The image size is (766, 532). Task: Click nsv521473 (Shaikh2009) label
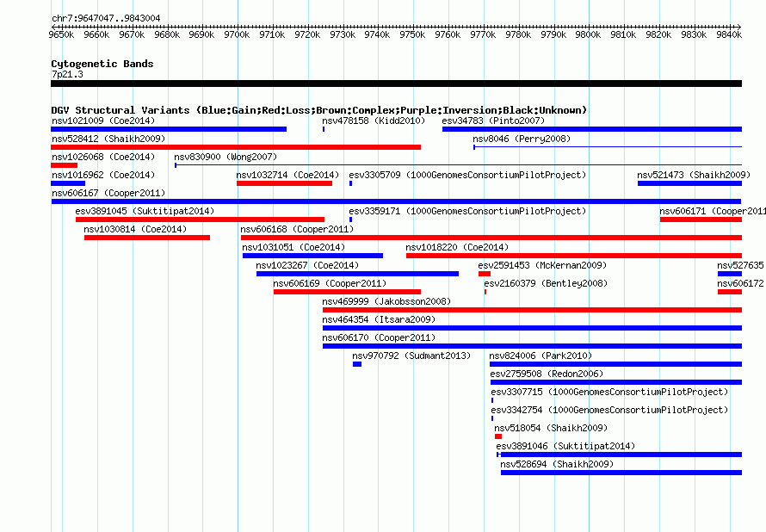point(694,175)
